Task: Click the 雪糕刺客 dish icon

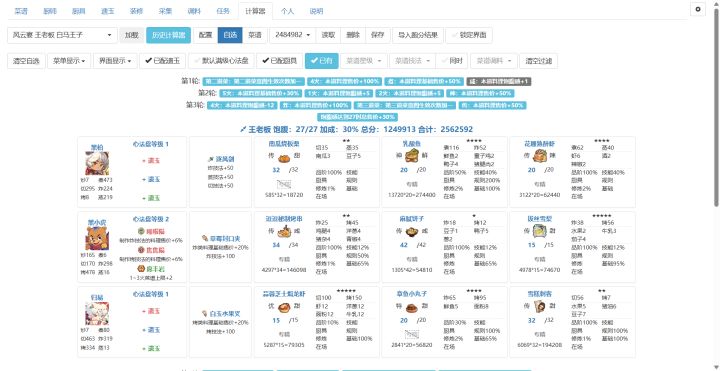Action: [539, 307]
